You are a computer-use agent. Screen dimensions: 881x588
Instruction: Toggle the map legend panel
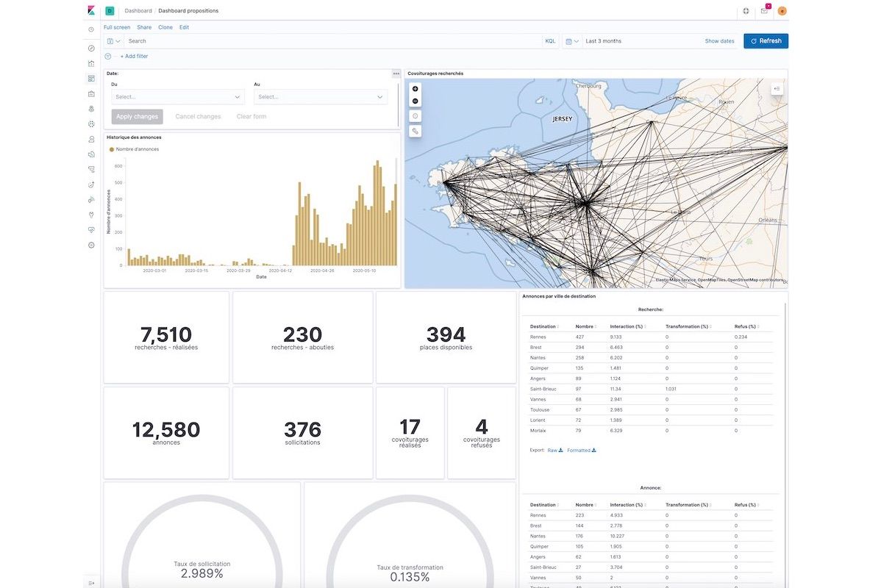pyautogui.click(x=777, y=88)
